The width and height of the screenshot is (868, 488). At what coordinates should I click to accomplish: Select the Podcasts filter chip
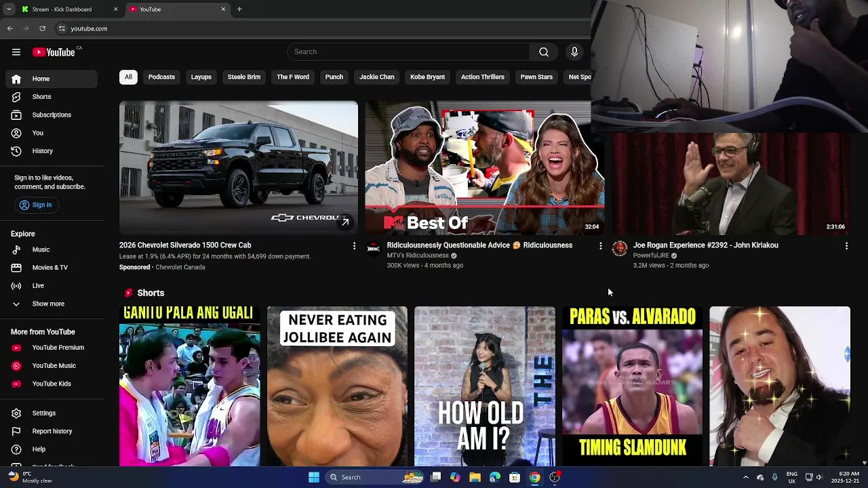161,77
